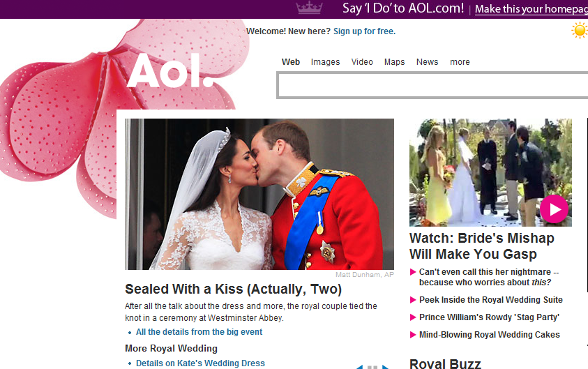Click the pink arrow beside Mind-Blowing Royal Wedding Cakes
This screenshot has height=369, width=588.
point(413,335)
